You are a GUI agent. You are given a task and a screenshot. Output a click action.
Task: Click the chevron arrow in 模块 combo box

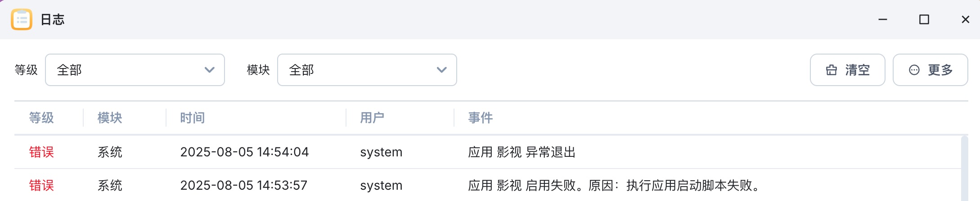click(x=441, y=70)
